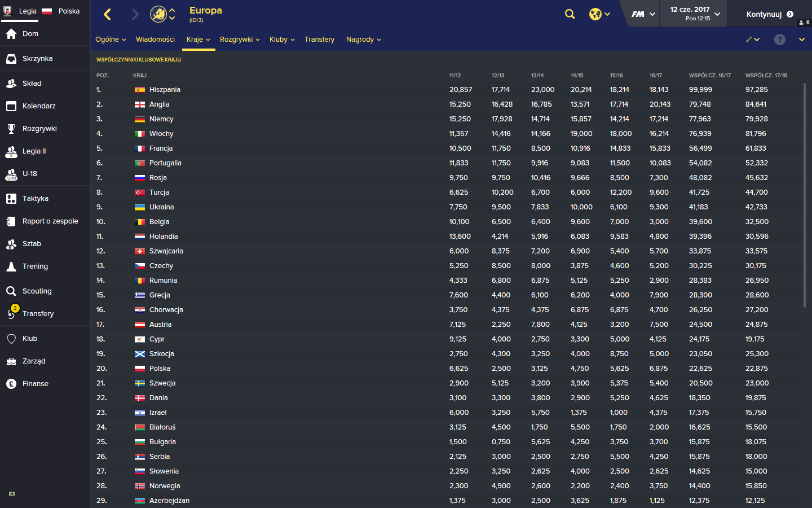Open the Finanse money icon
Screen dimensions: 812x508
coord(11,384)
